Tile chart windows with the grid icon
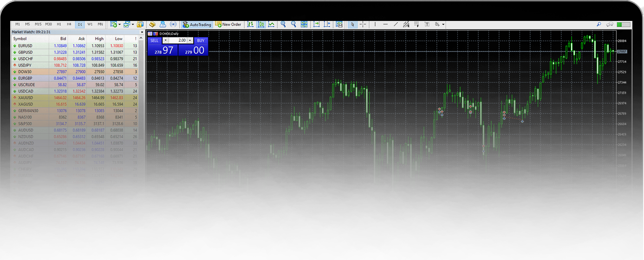 pos(304,24)
